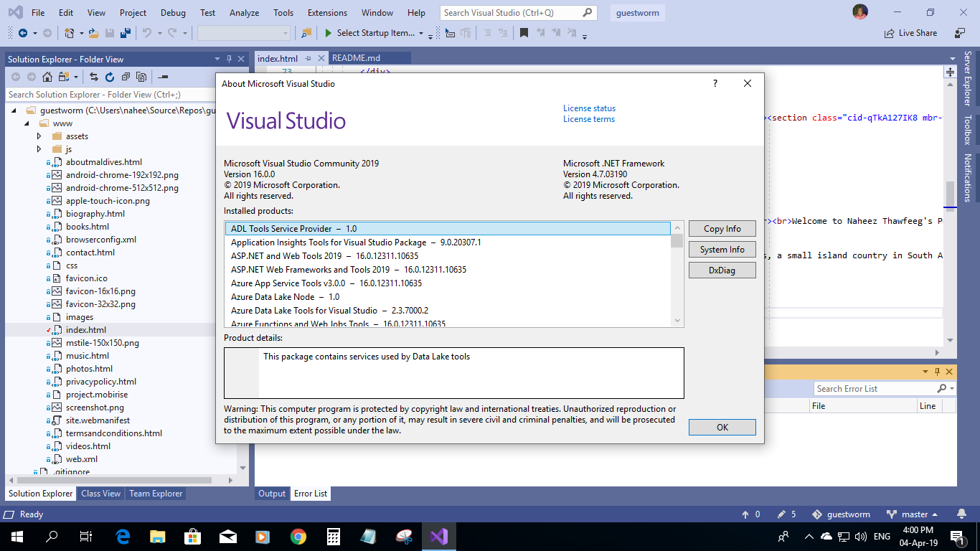This screenshot has width=980, height=551.
Task: Click Show All Files in Solution Explorer
Action: [x=141, y=77]
